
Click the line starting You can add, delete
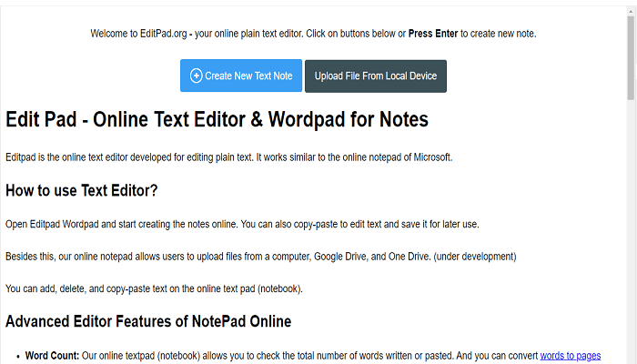[154, 288]
